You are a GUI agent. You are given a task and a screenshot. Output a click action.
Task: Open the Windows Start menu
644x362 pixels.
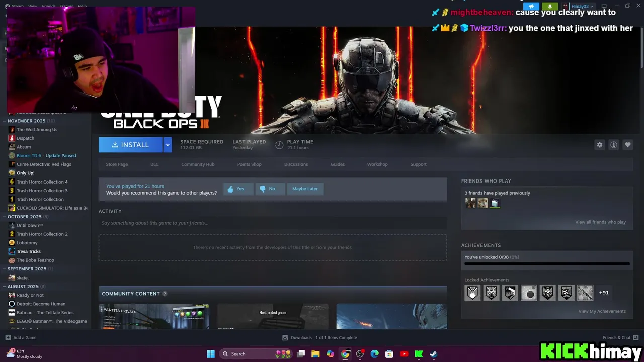(x=211, y=354)
